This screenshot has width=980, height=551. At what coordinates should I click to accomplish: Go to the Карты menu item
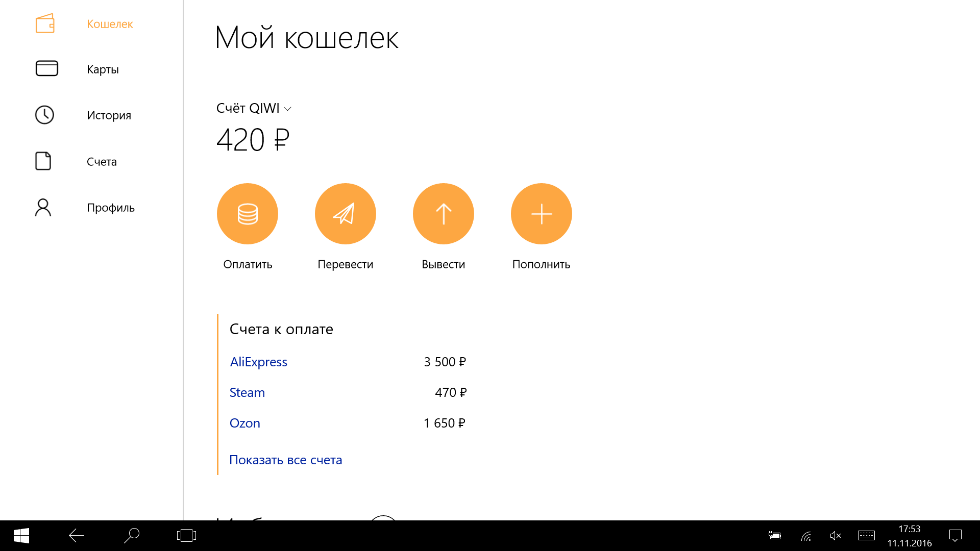coord(103,69)
